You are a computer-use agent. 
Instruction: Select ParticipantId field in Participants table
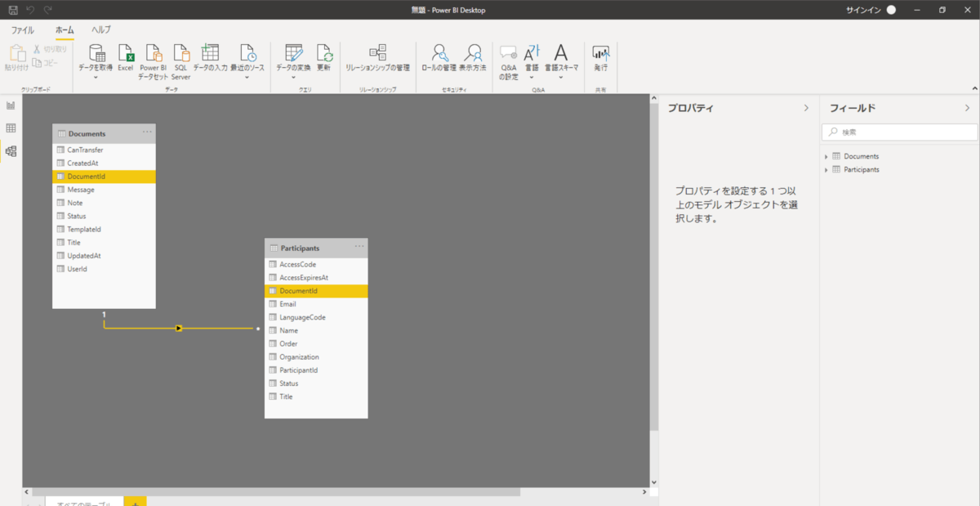[316, 370]
